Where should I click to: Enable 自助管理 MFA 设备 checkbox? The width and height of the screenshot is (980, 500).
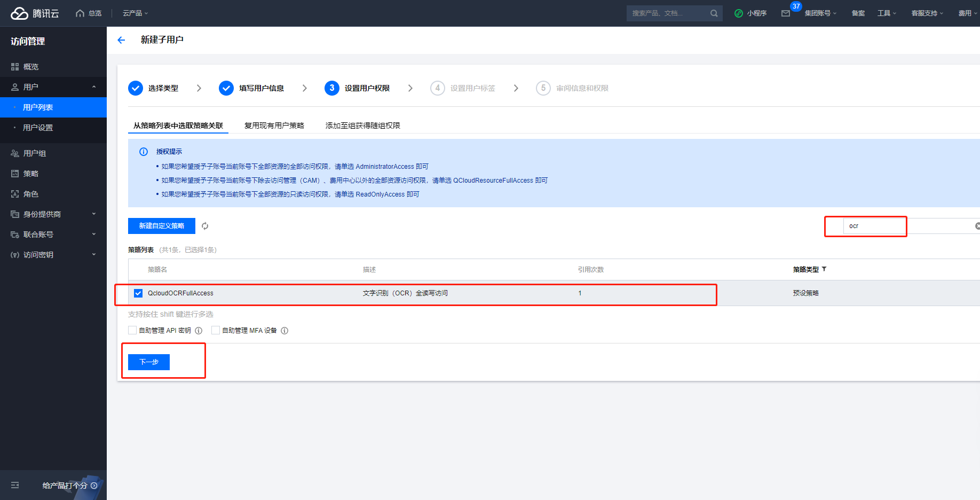(216, 330)
